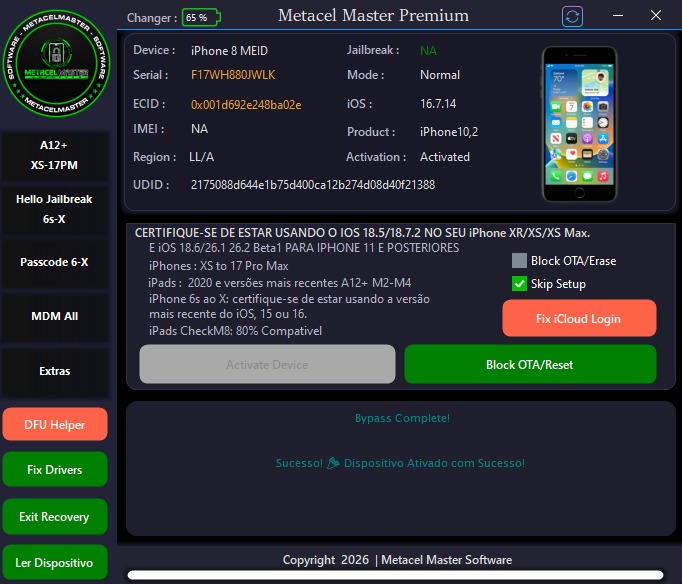Image resolution: width=682 pixels, height=584 pixels.
Task: Open the MDM All tab
Action: pyautogui.click(x=54, y=316)
